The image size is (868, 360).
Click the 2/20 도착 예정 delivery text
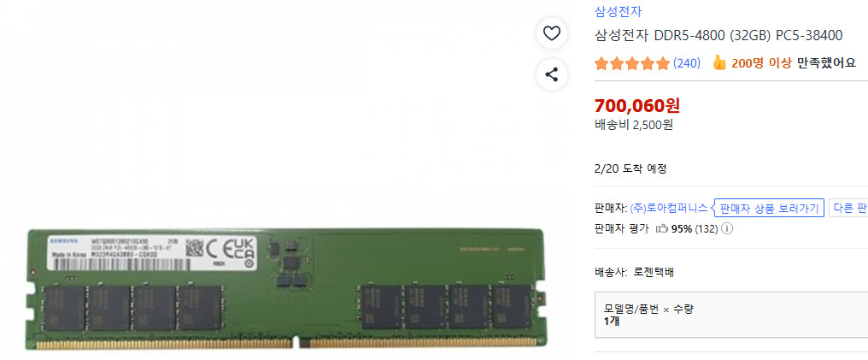pos(630,169)
